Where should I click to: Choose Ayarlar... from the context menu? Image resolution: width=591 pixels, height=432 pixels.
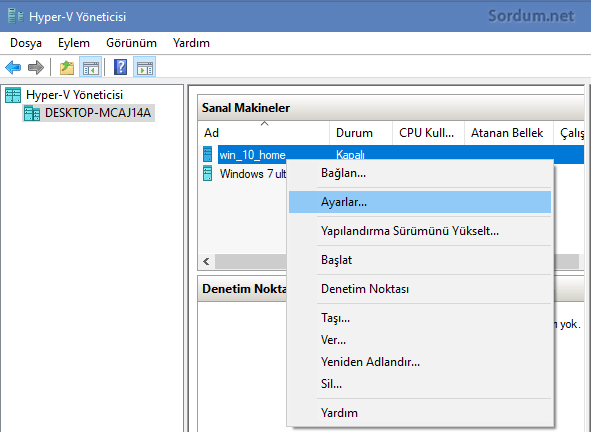pos(420,202)
